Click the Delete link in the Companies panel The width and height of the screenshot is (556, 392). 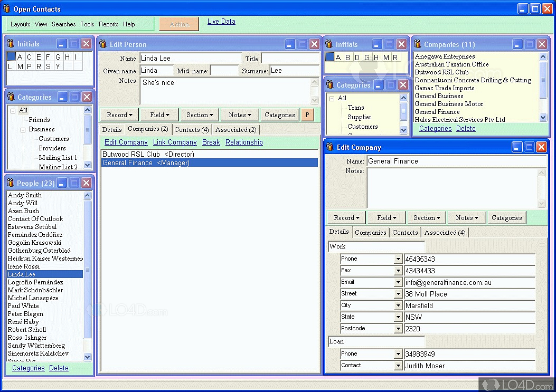click(x=466, y=128)
